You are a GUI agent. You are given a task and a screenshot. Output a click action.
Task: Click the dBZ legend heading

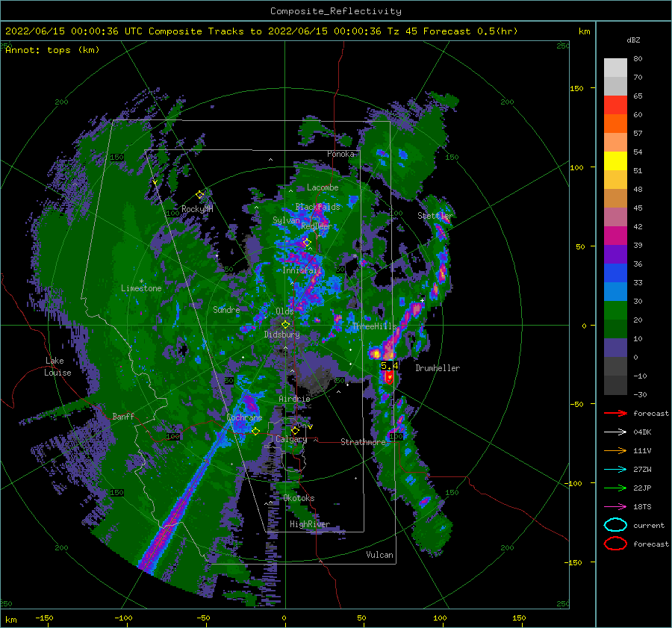633,40
